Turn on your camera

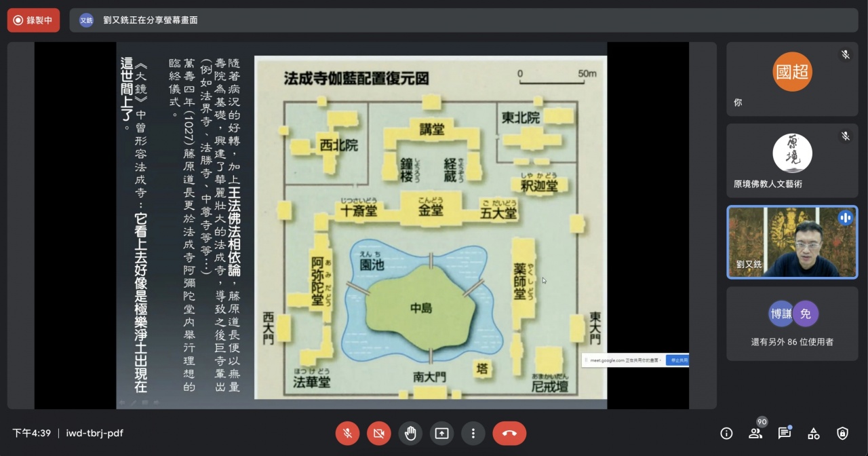pyautogui.click(x=379, y=433)
